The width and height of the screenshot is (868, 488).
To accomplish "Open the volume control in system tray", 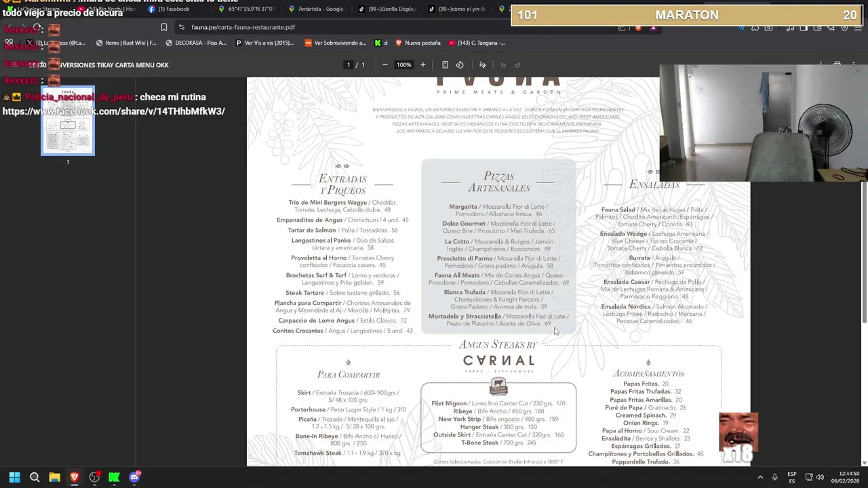I will 820,477.
